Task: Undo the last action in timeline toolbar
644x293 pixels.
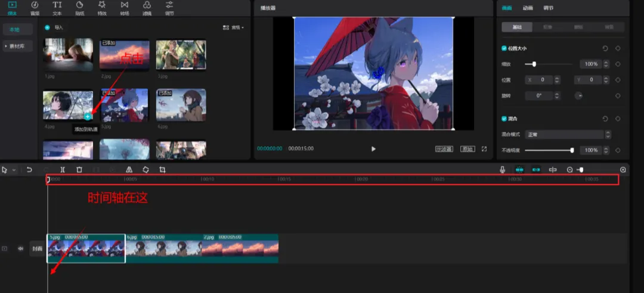Action: pos(29,169)
